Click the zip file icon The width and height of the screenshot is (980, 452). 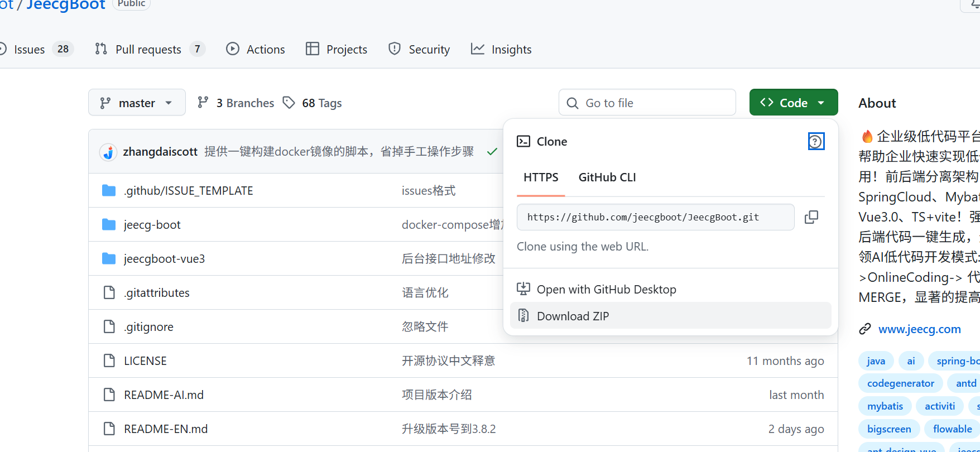coord(523,316)
